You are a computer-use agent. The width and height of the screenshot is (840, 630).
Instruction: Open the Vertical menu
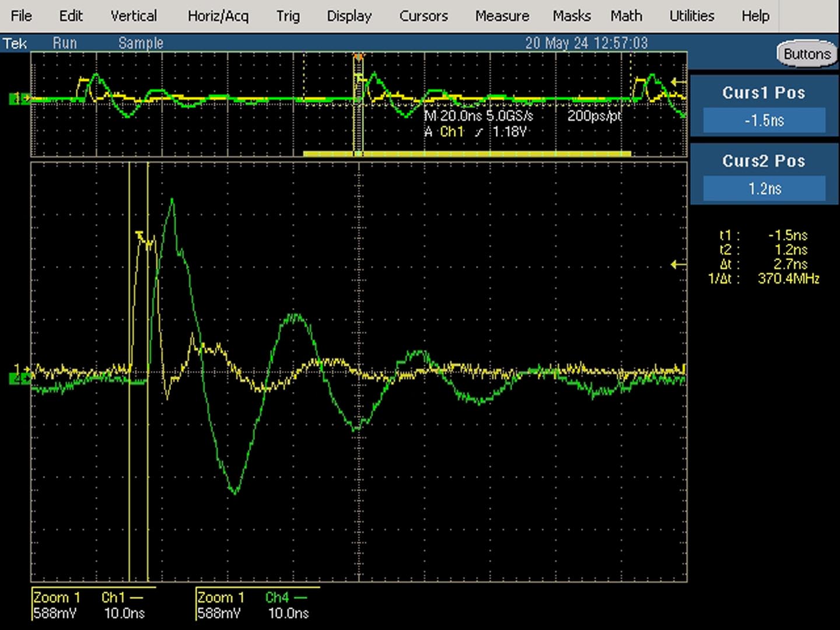(134, 16)
